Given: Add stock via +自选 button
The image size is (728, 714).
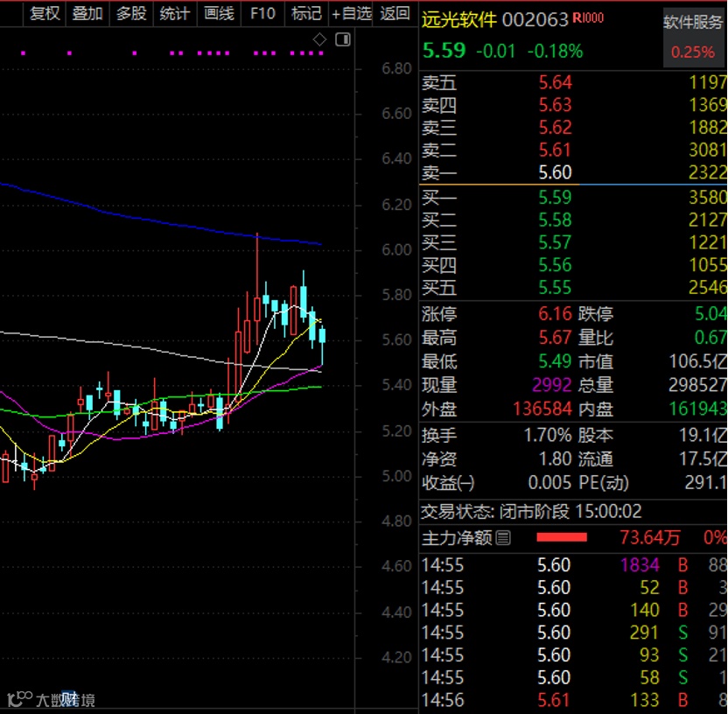Looking at the screenshot, I should coord(351,13).
